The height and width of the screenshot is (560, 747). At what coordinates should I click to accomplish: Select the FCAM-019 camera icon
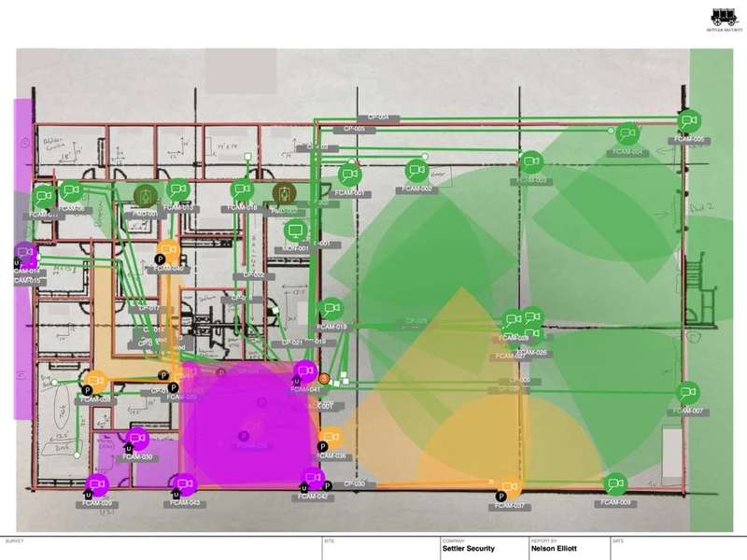click(x=331, y=310)
